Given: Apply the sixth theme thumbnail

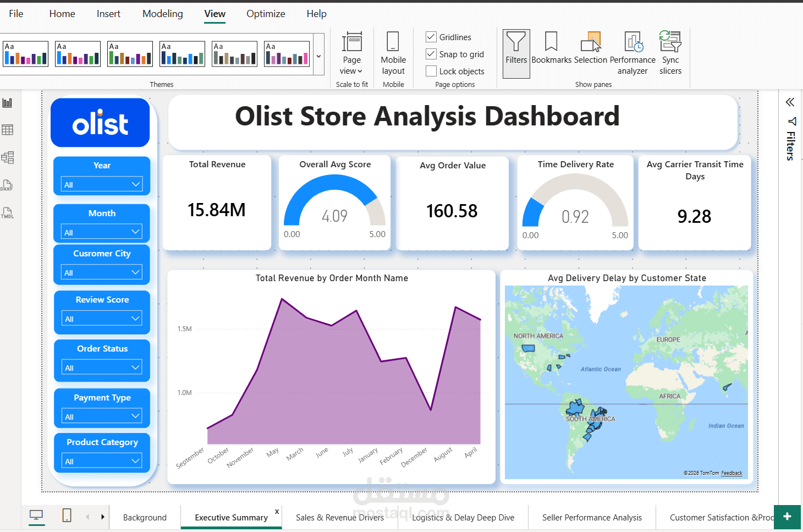Looking at the screenshot, I should tap(287, 54).
